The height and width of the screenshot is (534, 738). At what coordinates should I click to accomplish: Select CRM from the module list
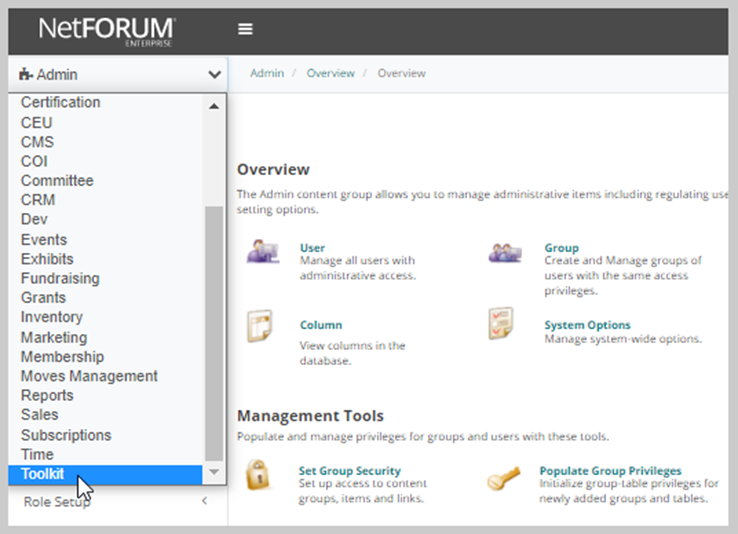pyautogui.click(x=38, y=199)
